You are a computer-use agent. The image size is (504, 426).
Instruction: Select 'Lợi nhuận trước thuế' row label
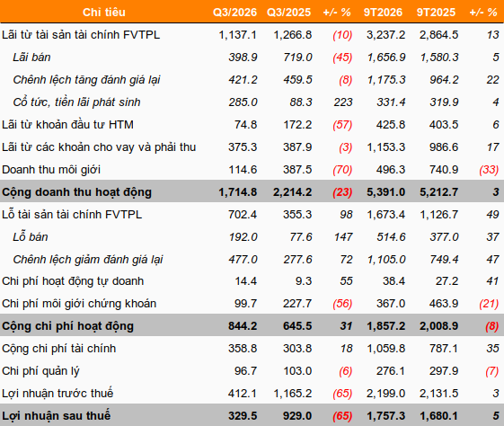57,394
